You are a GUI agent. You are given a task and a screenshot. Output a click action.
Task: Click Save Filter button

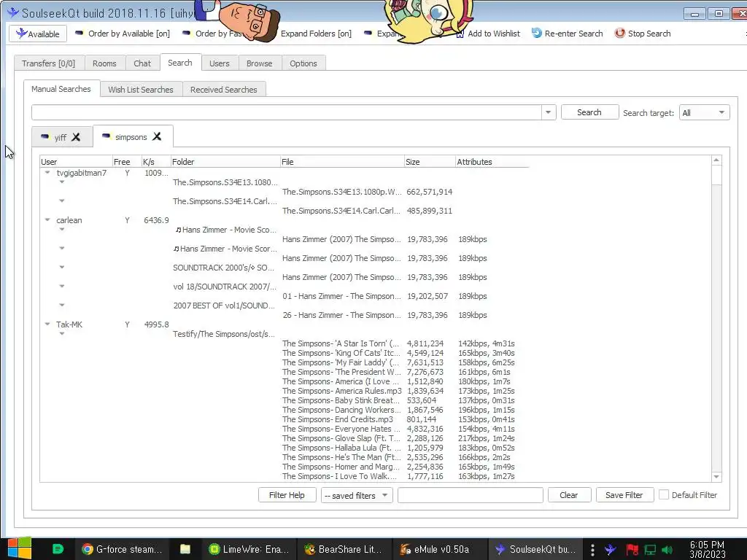tap(624, 495)
